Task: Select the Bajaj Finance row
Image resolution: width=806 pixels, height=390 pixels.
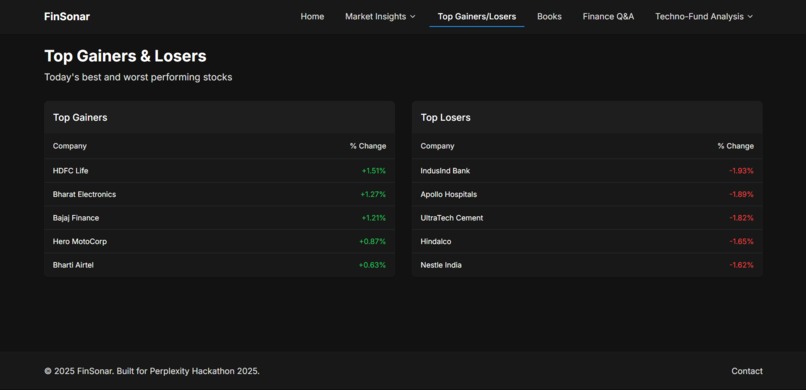Action: point(219,218)
